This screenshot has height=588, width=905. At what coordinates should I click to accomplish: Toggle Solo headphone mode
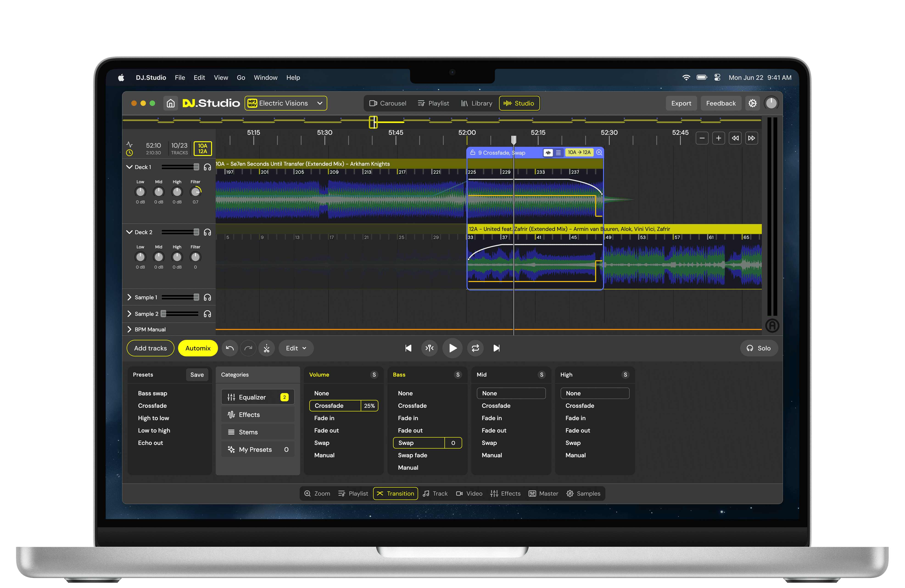point(759,348)
